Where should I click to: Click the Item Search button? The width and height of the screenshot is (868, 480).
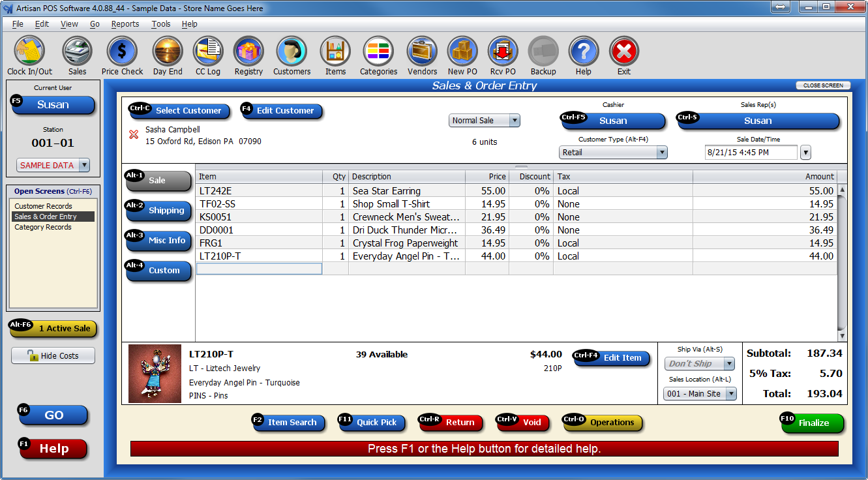pyautogui.click(x=286, y=423)
